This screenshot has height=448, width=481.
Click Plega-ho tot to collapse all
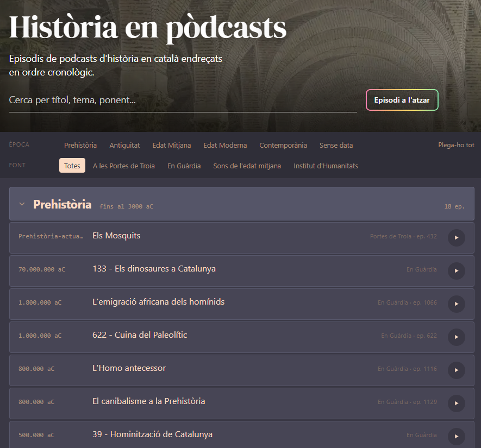(456, 145)
